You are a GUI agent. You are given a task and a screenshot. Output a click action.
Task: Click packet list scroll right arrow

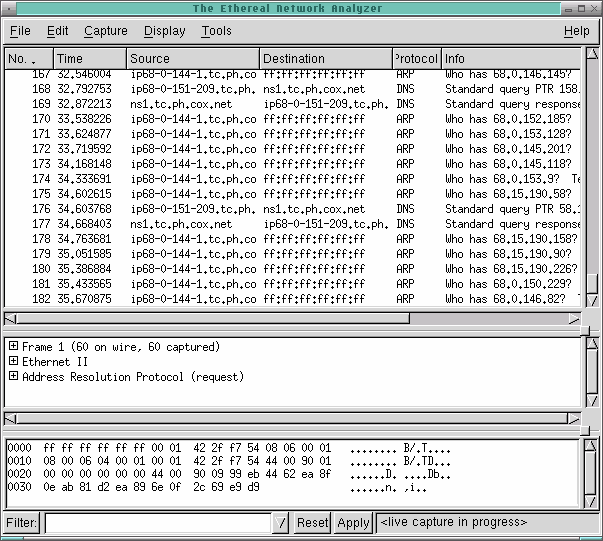574,318
